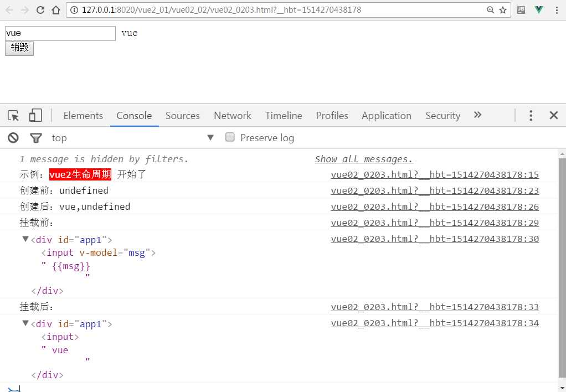
Task: Show more DevTools tabs with chevron
Action: [477, 115]
